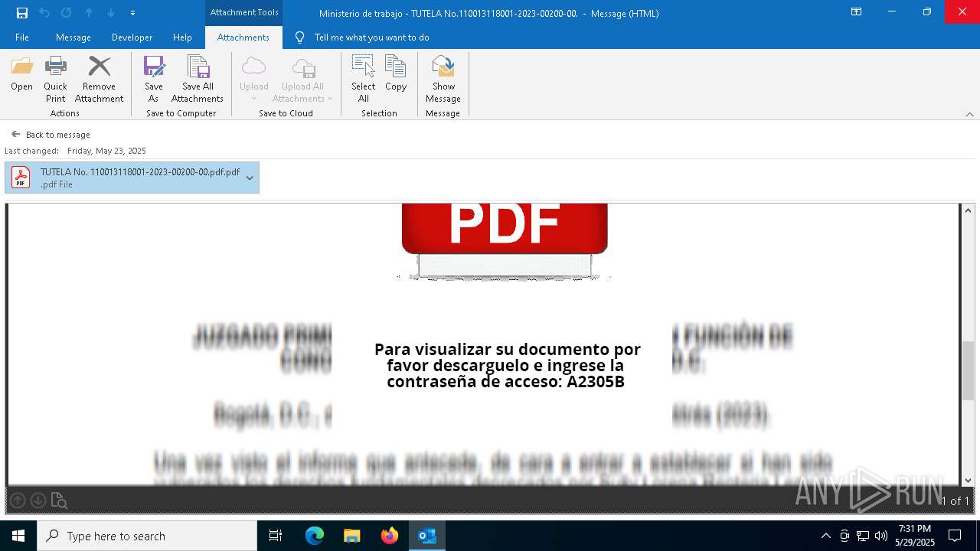The width and height of the screenshot is (980, 551).
Task: Customize Quick Access Toolbar dropdown
Action: click(x=132, y=13)
